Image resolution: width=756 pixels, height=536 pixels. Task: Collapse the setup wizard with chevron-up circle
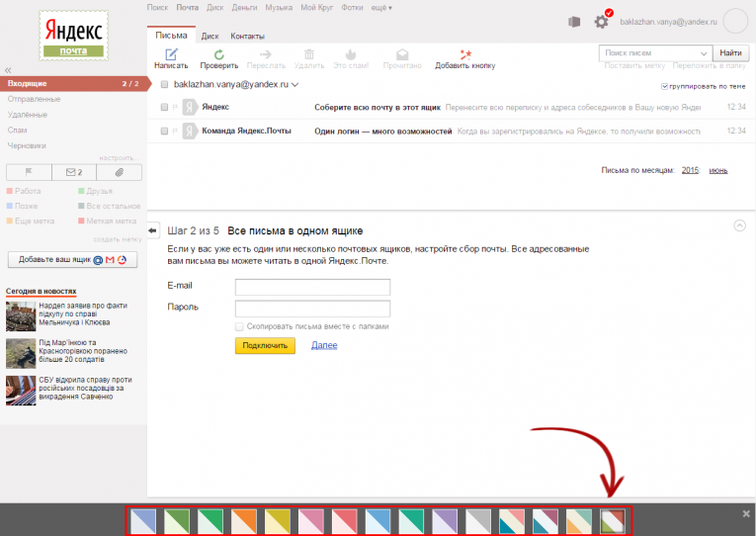click(739, 225)
